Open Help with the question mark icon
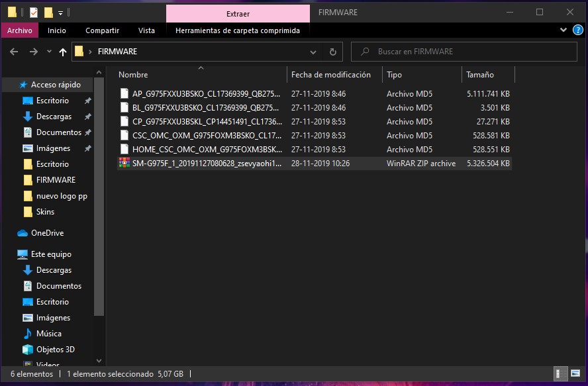 578,30
